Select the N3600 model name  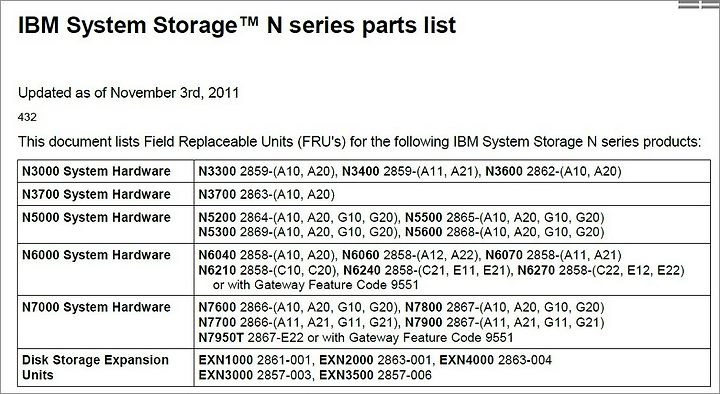504,171
